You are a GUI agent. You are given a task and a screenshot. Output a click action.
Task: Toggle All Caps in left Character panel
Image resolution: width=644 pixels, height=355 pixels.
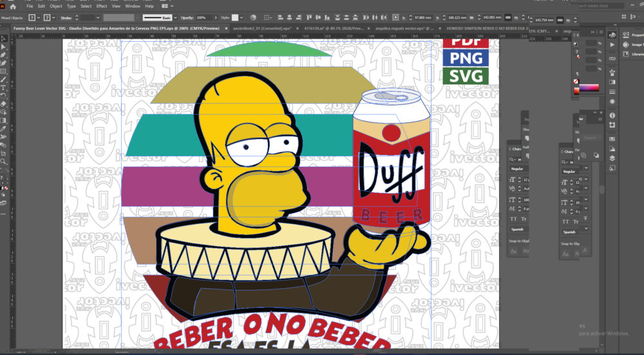coord(513,219)
